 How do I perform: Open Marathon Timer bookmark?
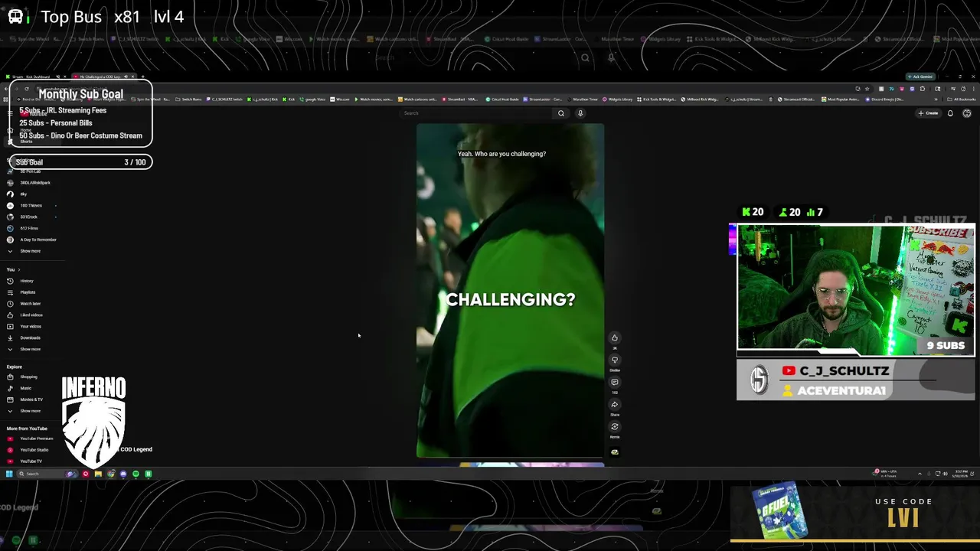tap(583, 99)
